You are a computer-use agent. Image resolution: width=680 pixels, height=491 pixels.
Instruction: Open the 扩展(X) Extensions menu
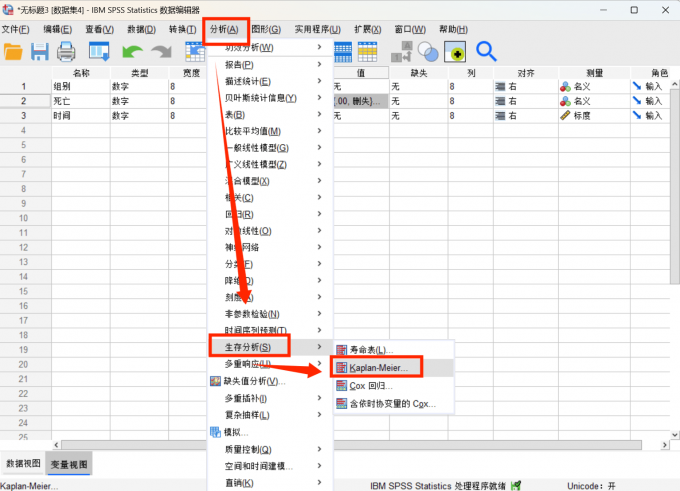pyautogui.click(x=368, y=29)
